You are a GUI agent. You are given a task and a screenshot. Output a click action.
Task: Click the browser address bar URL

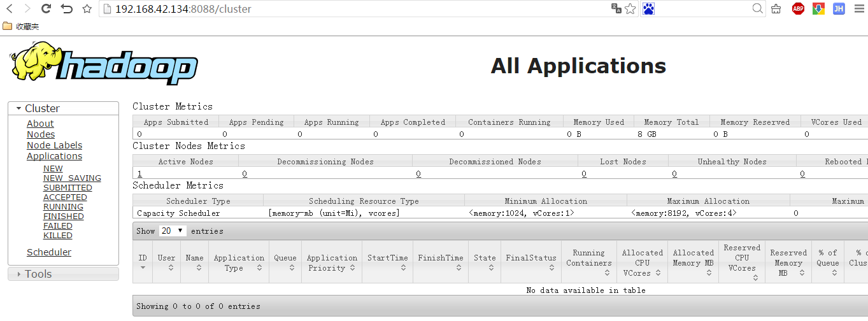pyautogui.click(x=183, y=9)
